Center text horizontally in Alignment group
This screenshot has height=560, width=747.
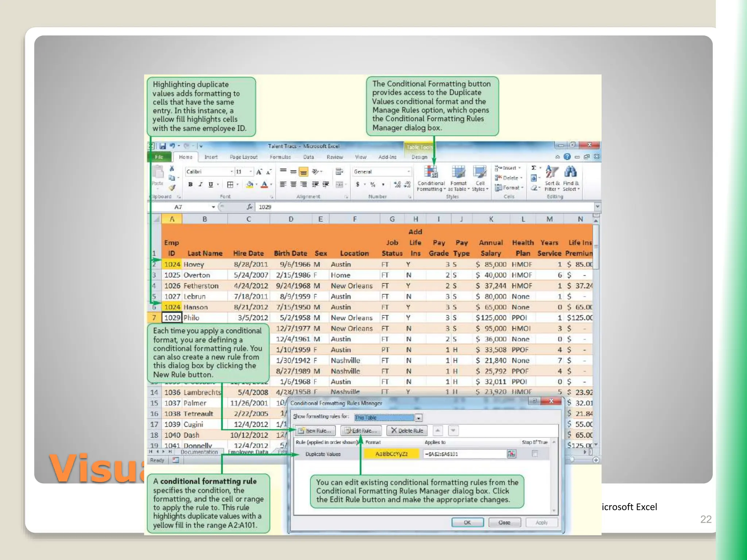[293, 184]
